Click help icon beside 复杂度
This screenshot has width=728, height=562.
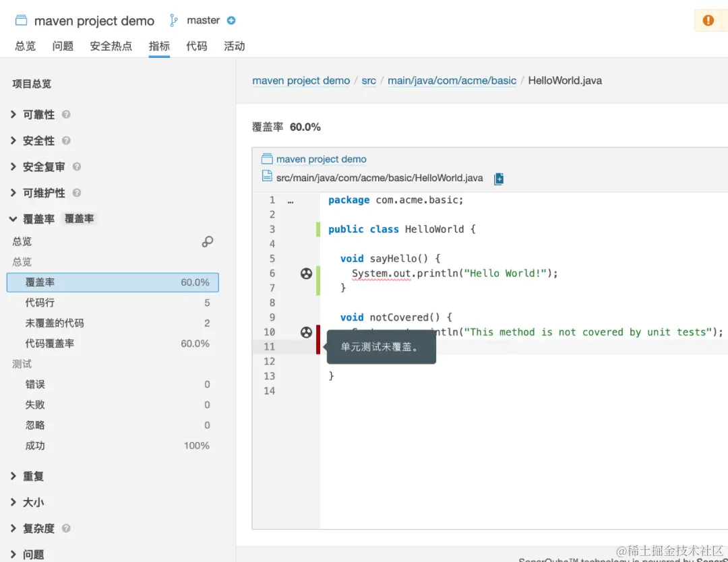point(66,528)
